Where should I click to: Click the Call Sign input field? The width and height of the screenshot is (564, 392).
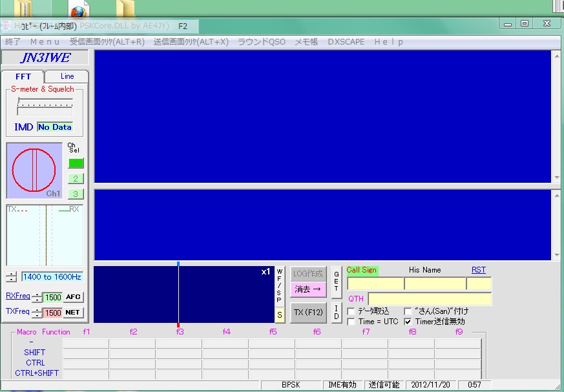point(375,284)
